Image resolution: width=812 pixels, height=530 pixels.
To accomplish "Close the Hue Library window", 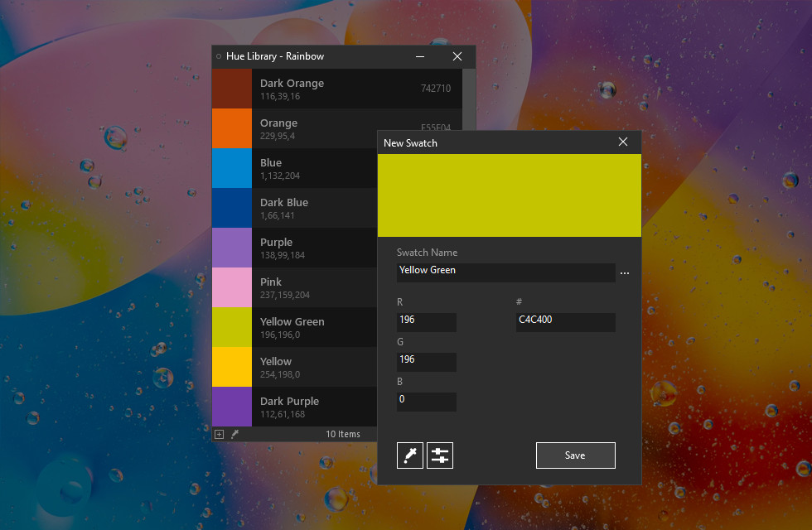I will tap(457, 56).
